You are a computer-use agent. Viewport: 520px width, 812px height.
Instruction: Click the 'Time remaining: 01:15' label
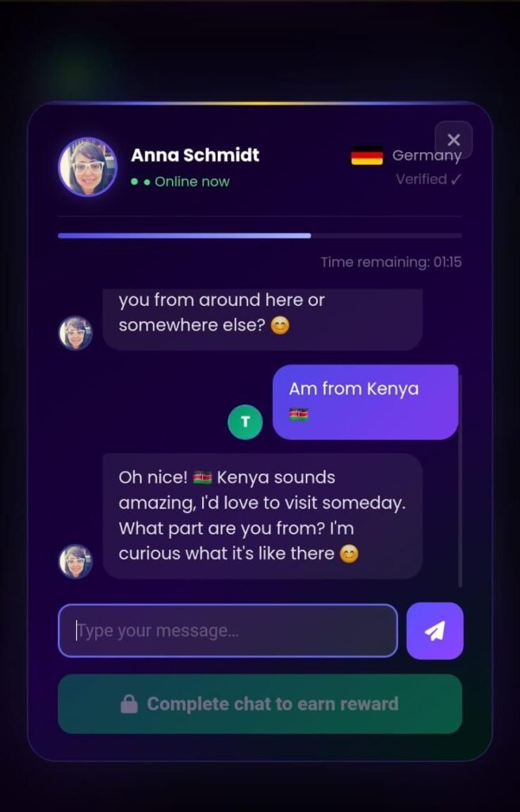click(x=391, y=262)
